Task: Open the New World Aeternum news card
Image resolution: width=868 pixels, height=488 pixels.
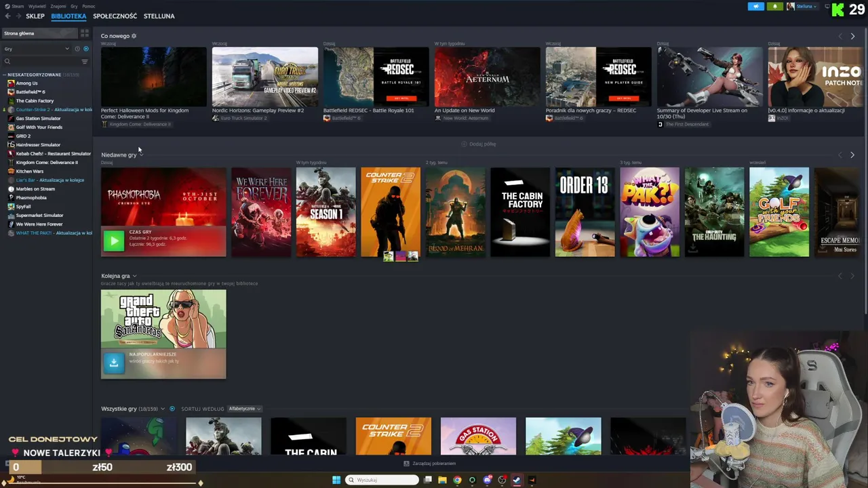Action: (487, 77)
